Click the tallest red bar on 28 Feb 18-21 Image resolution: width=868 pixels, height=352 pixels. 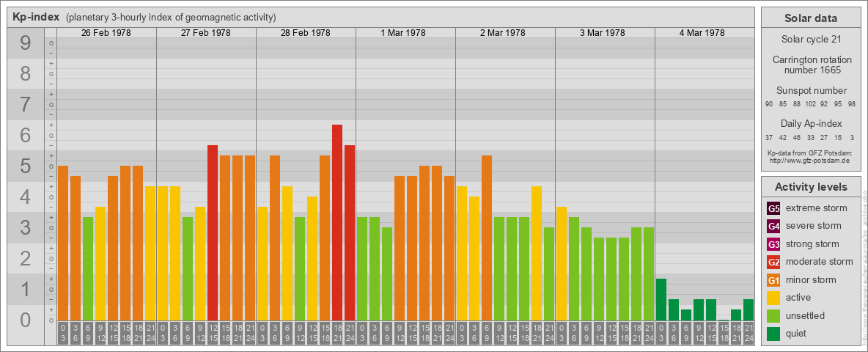[x=337, y=222]
